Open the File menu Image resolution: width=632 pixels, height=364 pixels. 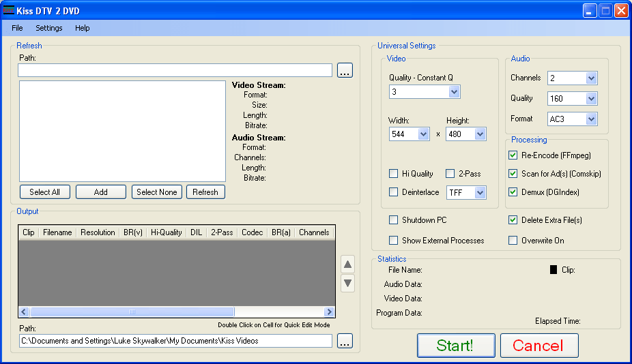[x=17, y=28]
